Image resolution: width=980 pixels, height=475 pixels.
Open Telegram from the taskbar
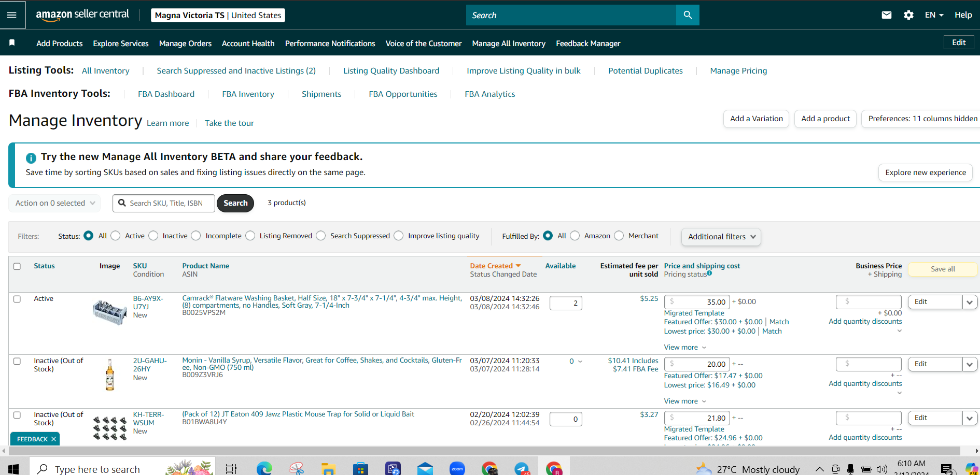click(x=522, y=469)
